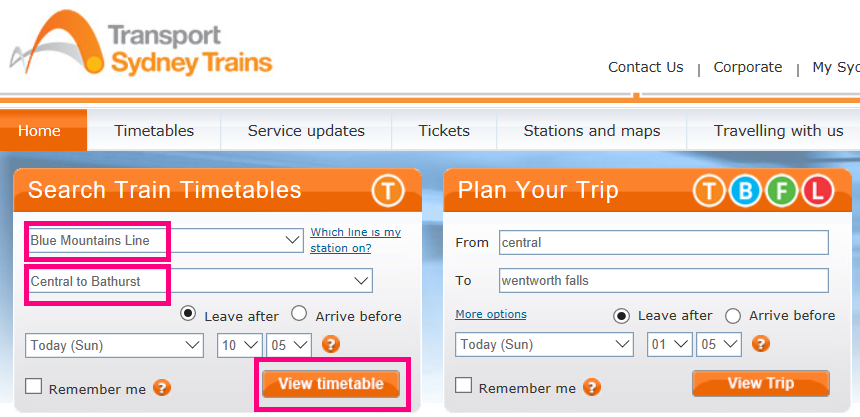Open the Timetables menu tab
The height and width of the screenshot is (417, 860).
(154, 131)
